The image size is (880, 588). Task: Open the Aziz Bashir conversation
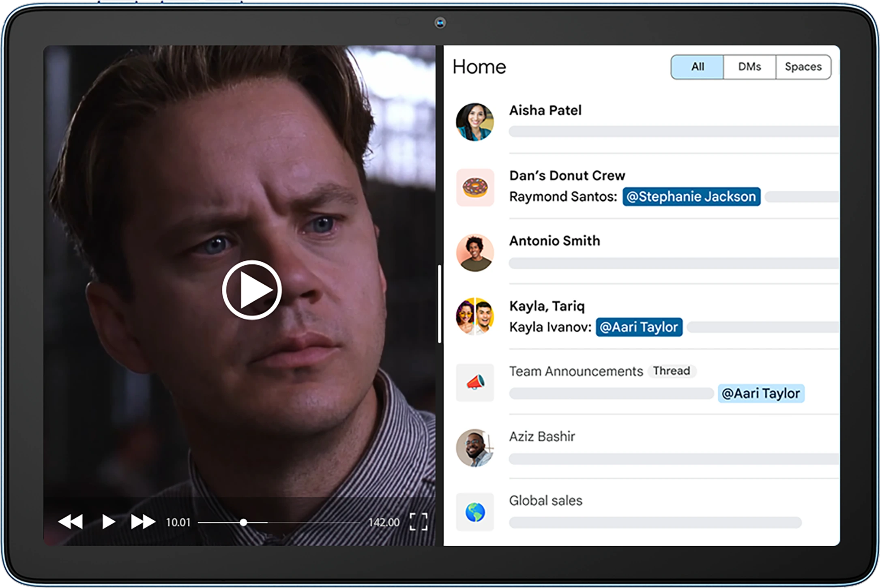(x=647, y=447)
